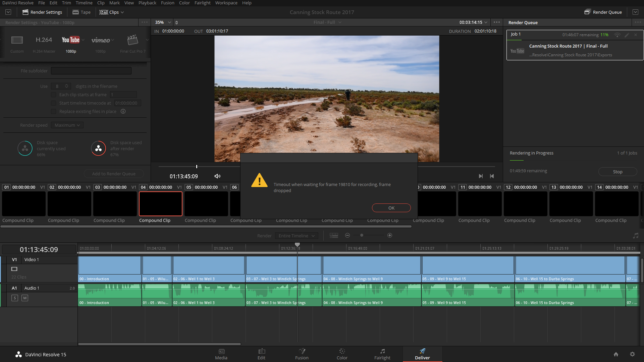The width and height of the screenshot is (644, 362).
Task: Toggle audio mute speaker icon in viewer
Action: point(217,176)
